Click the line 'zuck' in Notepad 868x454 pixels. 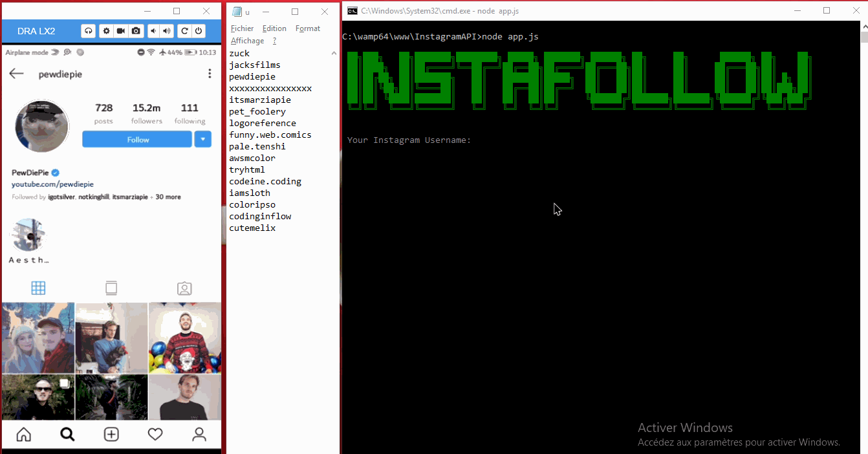click(x=239, y=54)
